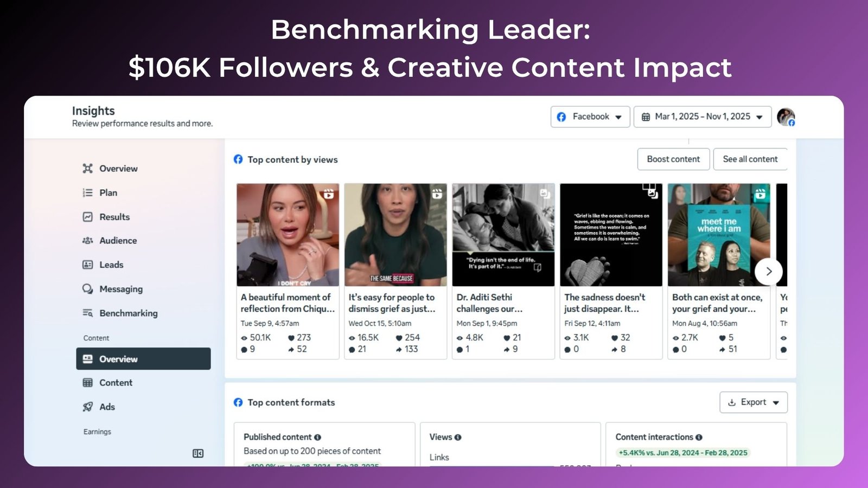Image resolution: width=868 pixels, height=488 pixels.
Task: Click the Plan list icon
Action: tap(87, 192)
